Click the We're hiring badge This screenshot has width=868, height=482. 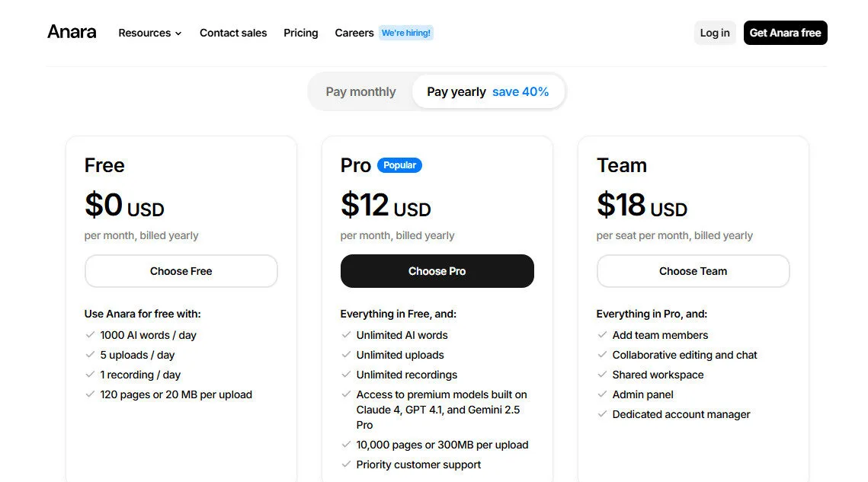[406, 33]
